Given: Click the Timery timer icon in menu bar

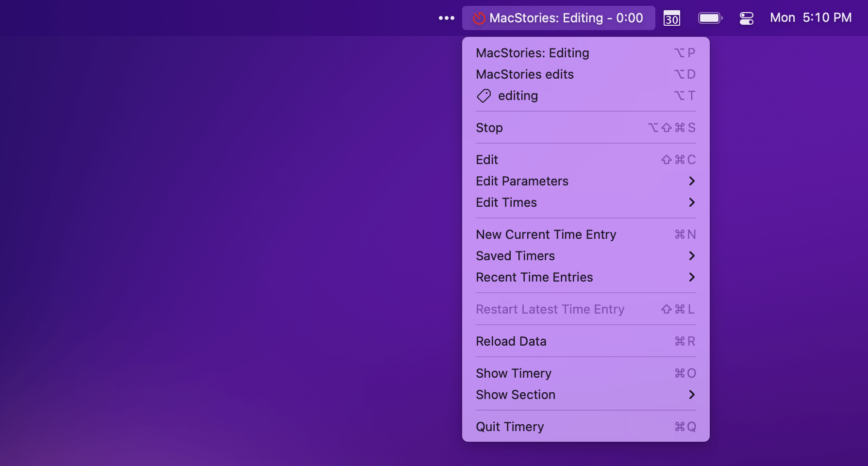Looking at the screenshot, I should [x=479, y=18].
